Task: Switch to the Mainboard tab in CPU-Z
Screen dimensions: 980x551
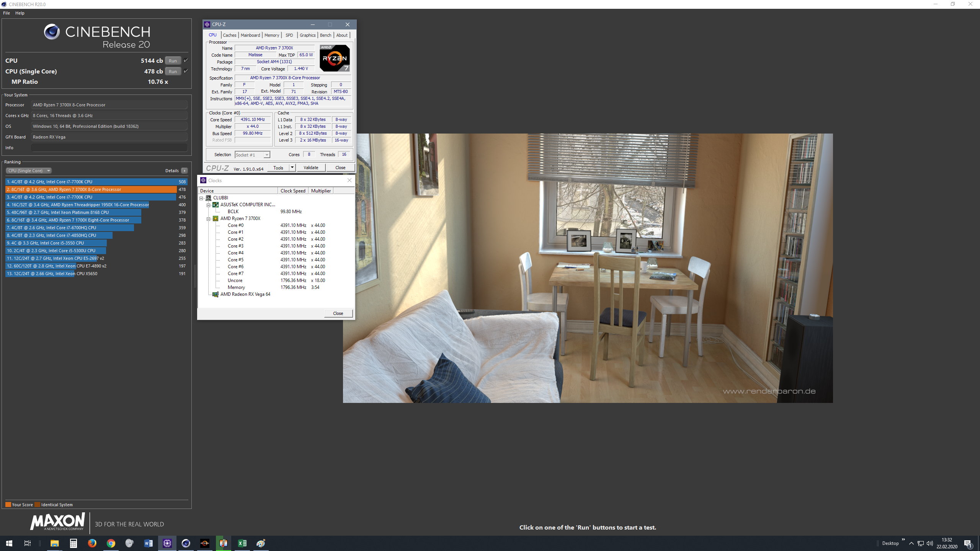Action: point(250,35)
